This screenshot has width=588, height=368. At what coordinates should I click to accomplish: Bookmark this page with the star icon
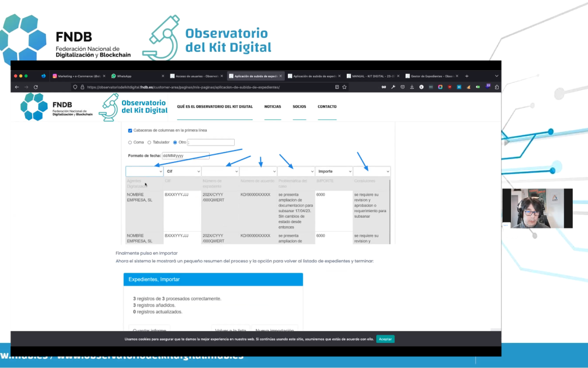coord(344,87)
